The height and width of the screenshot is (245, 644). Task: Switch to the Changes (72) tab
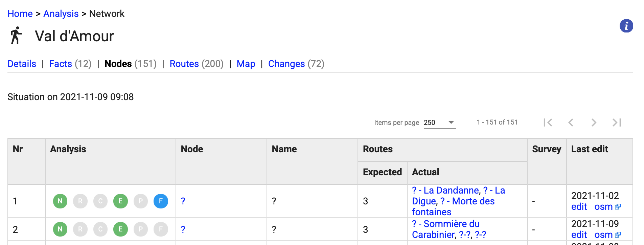[286, 64]
